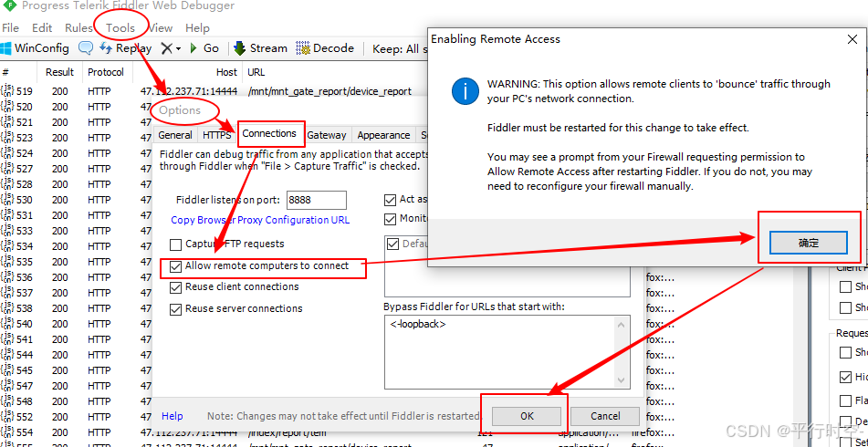Open the Rules menu
868x447 pixels.
[78, 27]
